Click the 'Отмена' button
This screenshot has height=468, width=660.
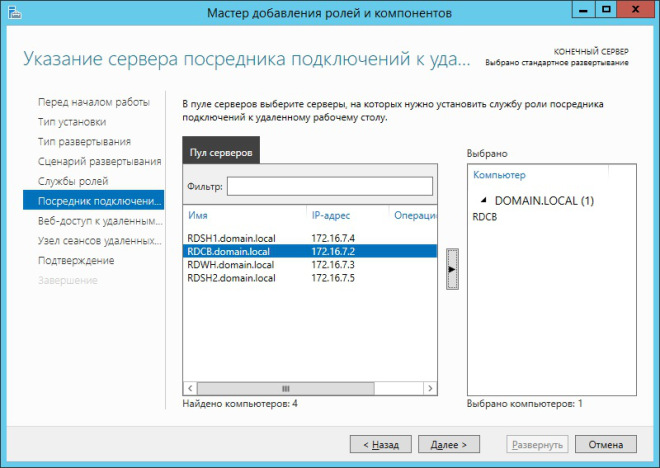606,443
